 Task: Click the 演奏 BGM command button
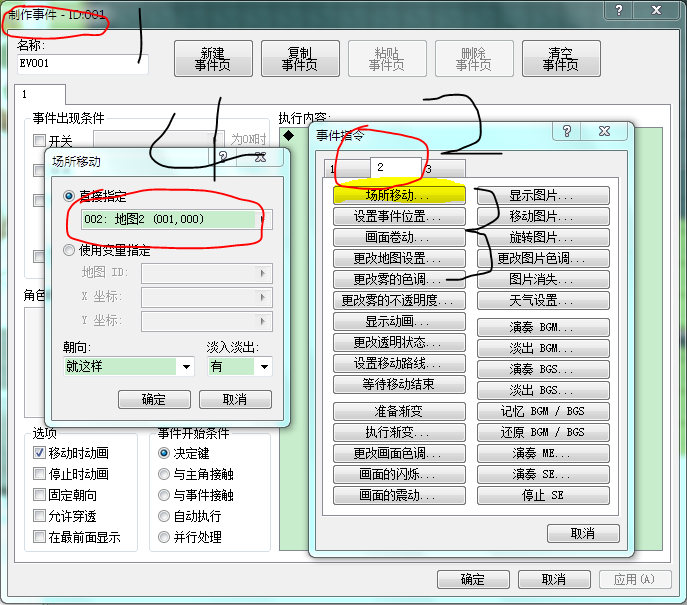click(543, 327)
